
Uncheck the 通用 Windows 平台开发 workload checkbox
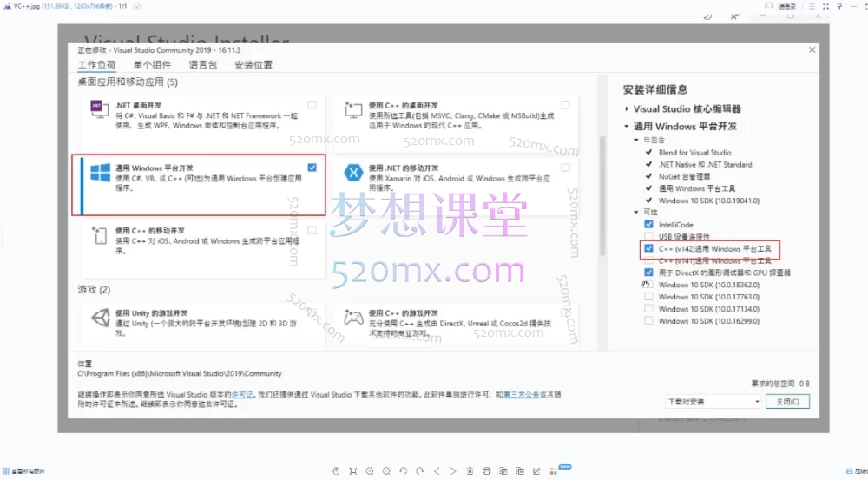click(312, 168)
